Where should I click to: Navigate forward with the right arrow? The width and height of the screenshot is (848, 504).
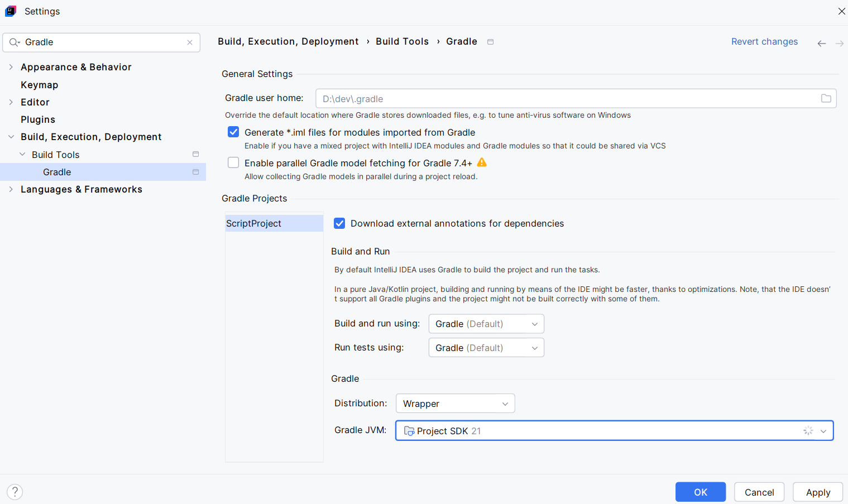coord(839,43)
